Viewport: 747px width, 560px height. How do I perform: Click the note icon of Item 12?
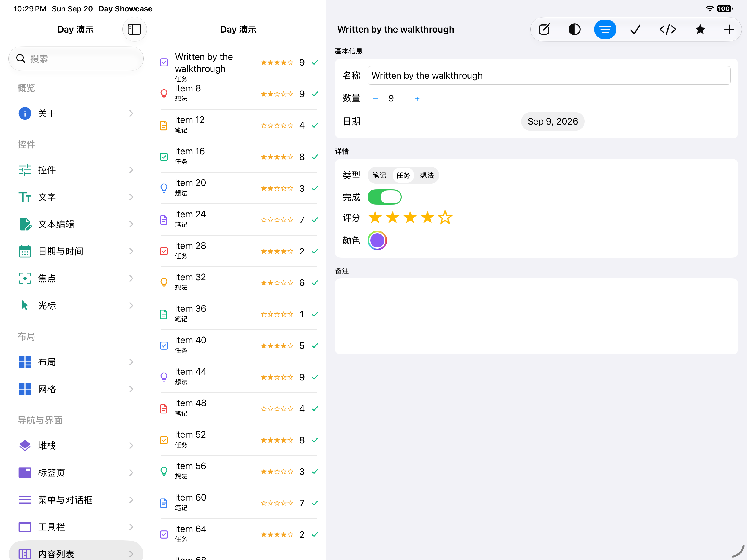pos(164,125)
